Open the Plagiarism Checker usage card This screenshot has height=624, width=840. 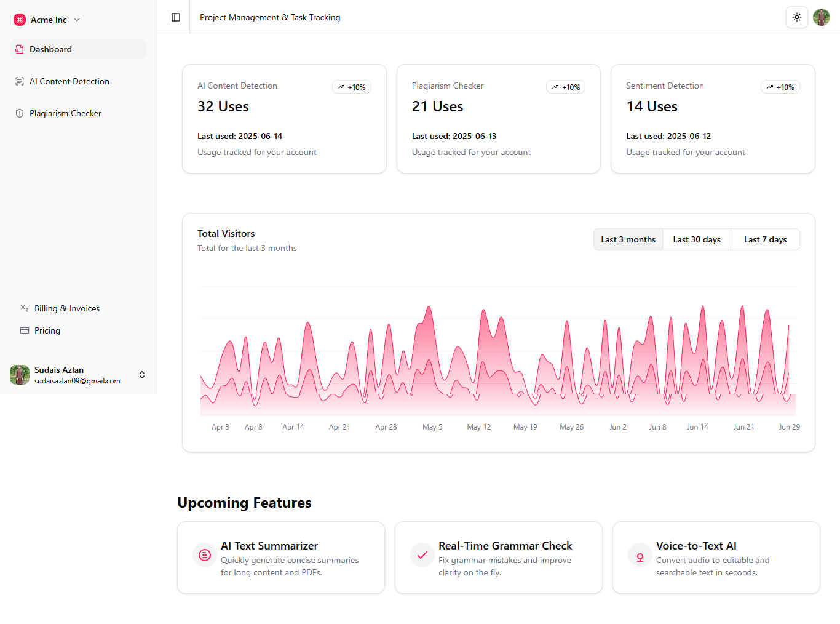tap(498, 119)
